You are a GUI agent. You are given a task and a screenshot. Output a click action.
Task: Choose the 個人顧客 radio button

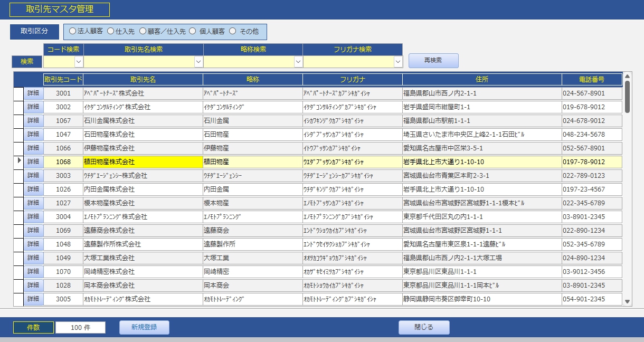coord(193,32)
